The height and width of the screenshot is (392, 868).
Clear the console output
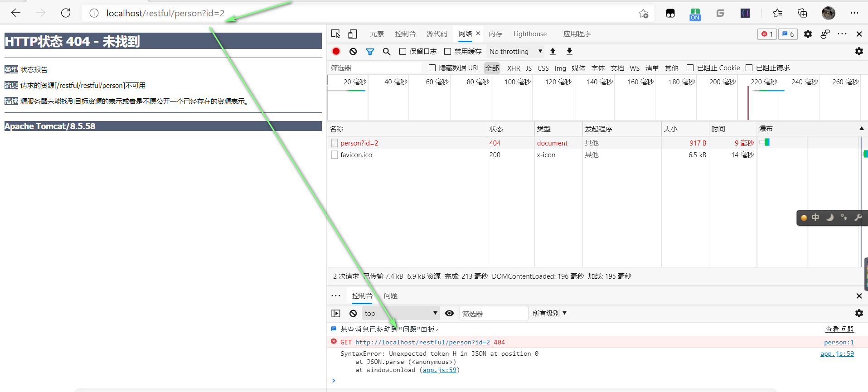pos(353,313)
